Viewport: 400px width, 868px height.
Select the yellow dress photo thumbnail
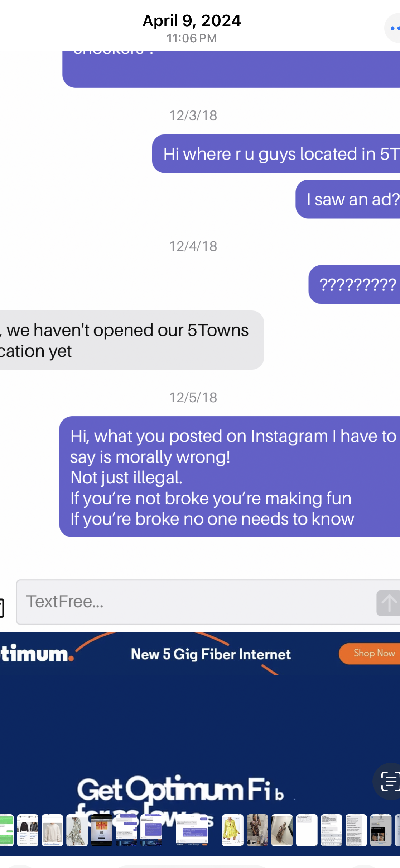[233, 830]
